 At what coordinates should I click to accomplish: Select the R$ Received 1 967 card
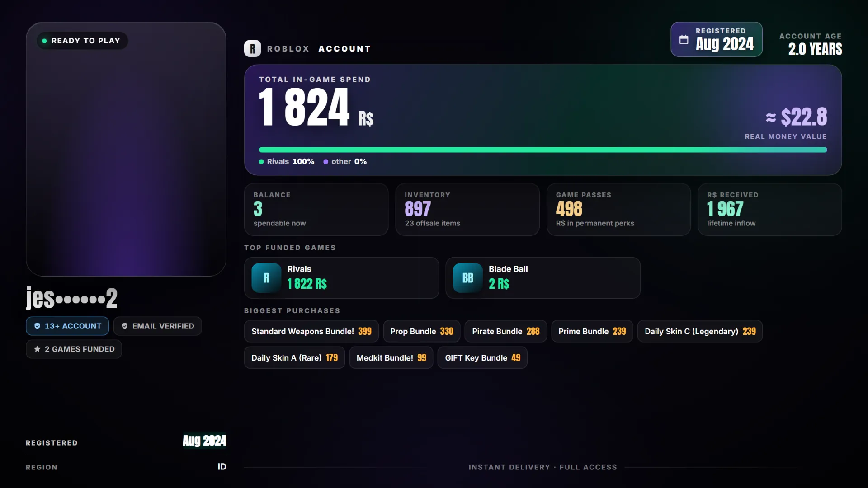[x=770, y=209]
